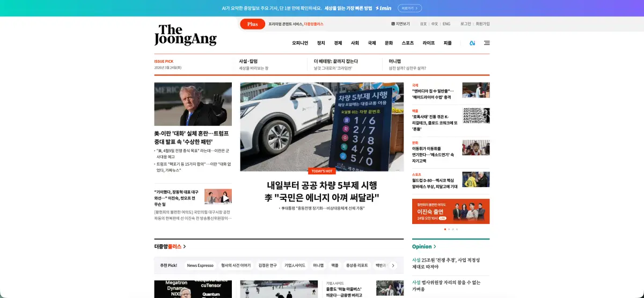Image resolution: width=644 pixels, height=298 pixels.
Task: Open the Trump article thumbnail
Action: coord(193,104)
